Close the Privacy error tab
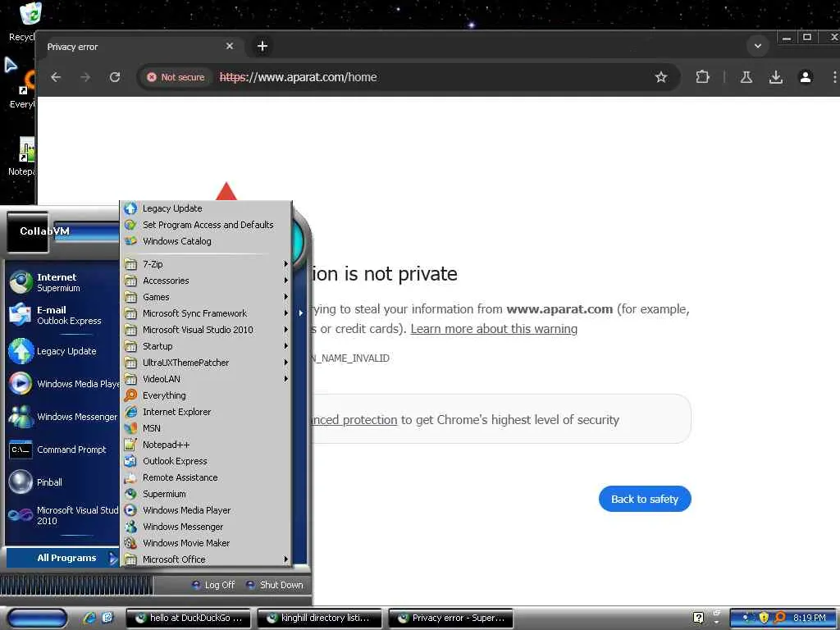Screen dimensions: 840x630 tap(230, 46)
